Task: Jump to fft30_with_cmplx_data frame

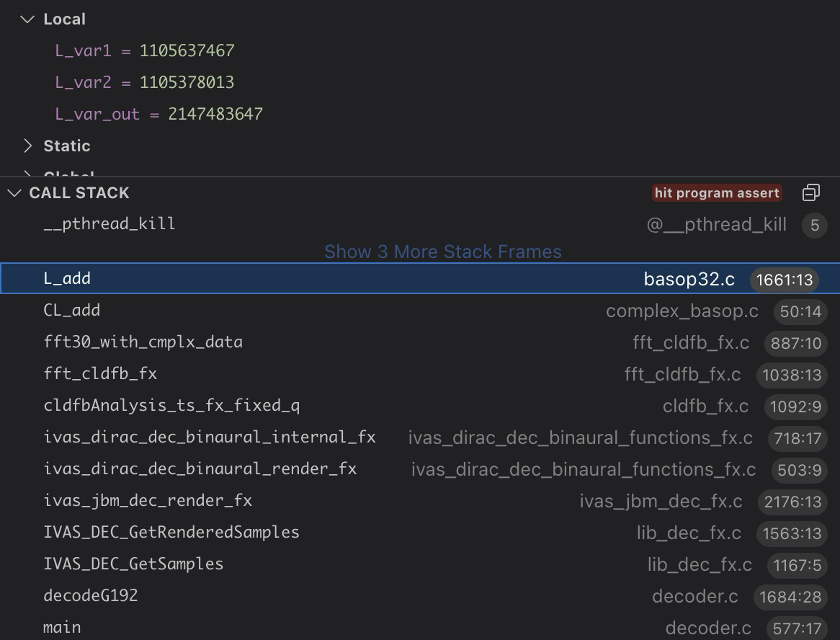Action: pos(143,342)
